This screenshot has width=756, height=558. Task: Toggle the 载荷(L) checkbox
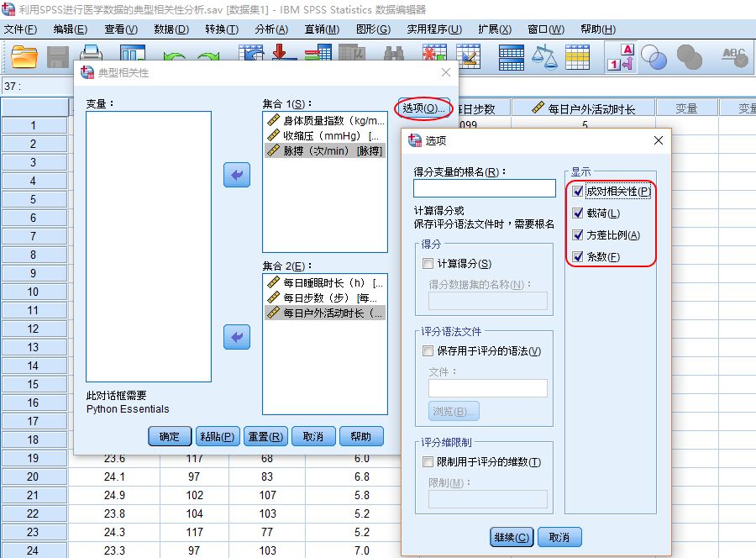(x=577, y=213)
